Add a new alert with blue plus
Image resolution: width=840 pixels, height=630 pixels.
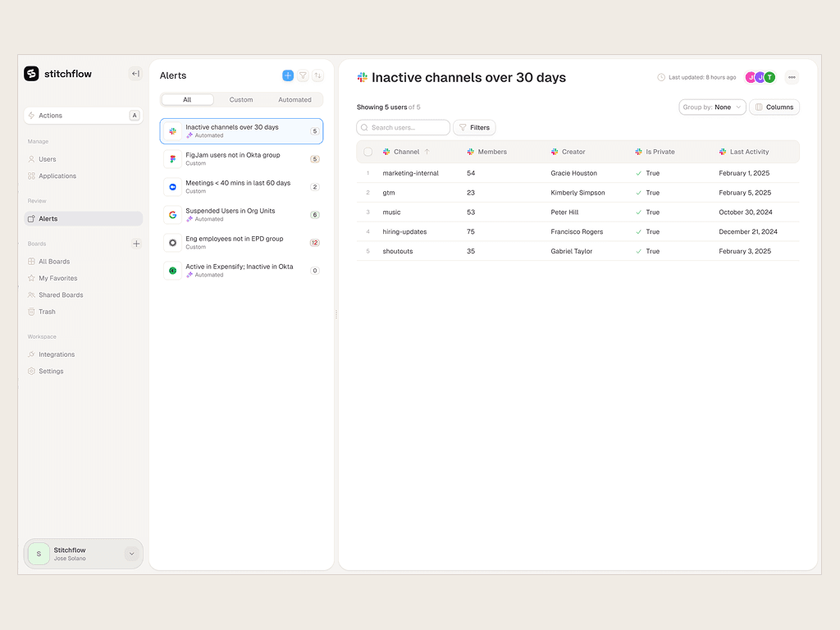[x=288, y=75]
